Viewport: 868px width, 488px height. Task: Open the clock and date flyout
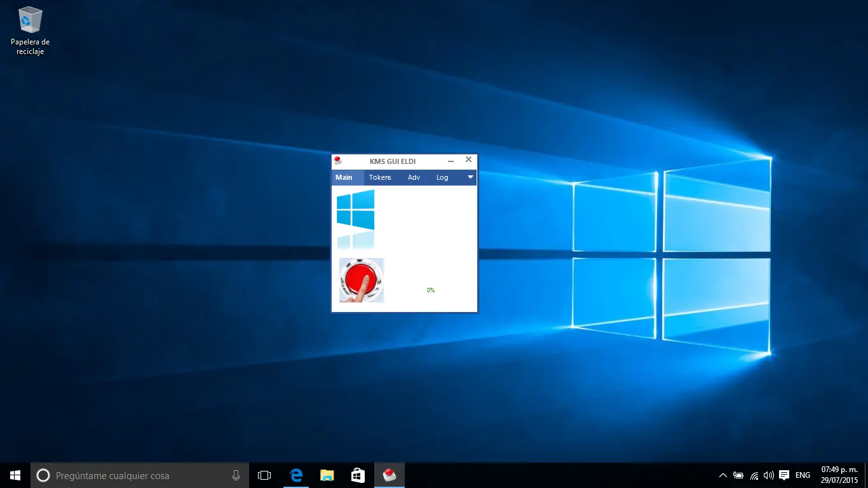(839, 475)
